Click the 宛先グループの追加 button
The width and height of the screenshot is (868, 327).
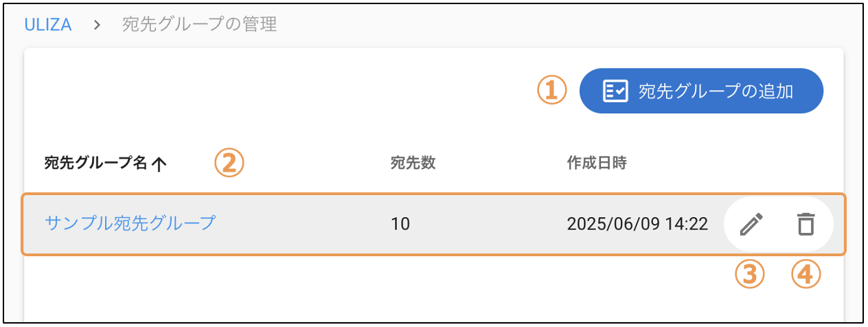point(701,91)
